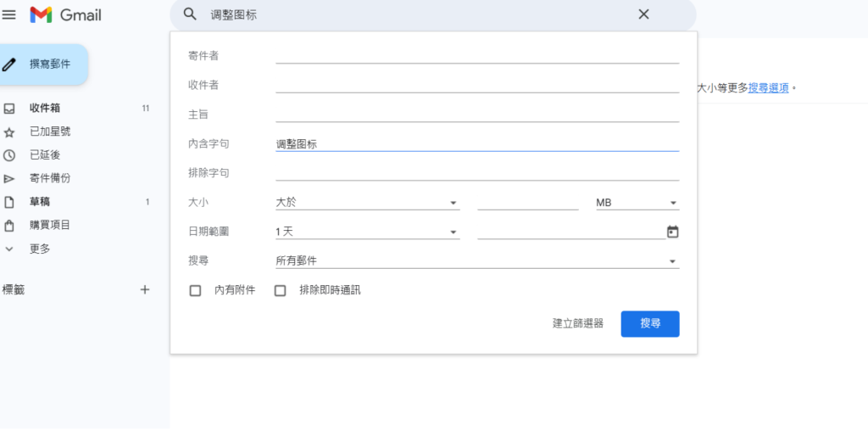Click 建立篩選器 button
The width and height of the screenshot is (868, 431).
tap(578, 323)
